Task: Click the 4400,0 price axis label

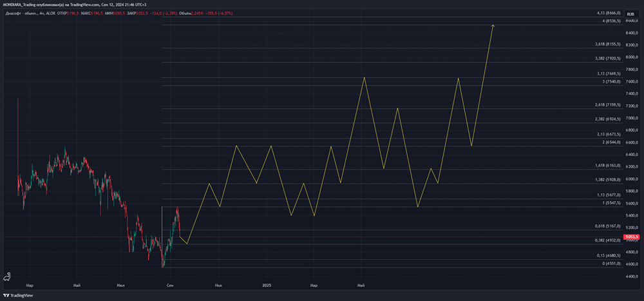Action: [632, 277]
